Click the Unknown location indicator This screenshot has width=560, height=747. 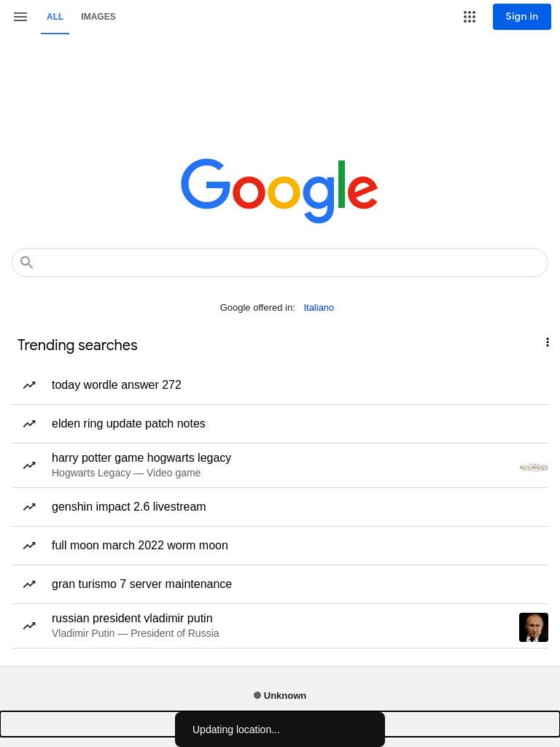pos(280,695)
